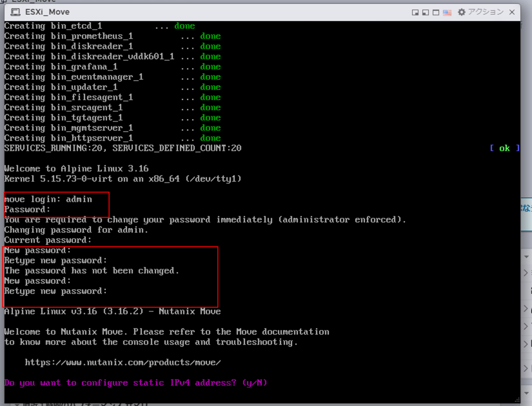
Task: Click the 'Creating bin_httpserver_1' line
Action: coord(113,138)
